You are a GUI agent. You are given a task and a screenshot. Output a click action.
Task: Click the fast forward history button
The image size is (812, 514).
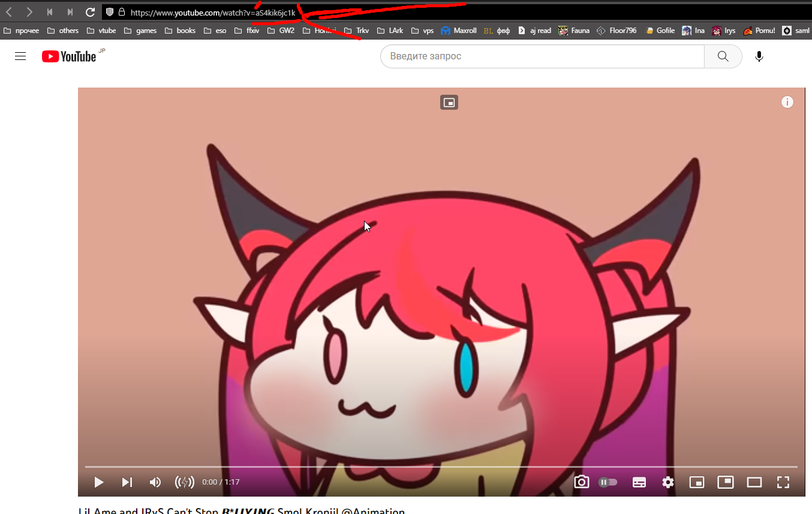pos(70,12)
